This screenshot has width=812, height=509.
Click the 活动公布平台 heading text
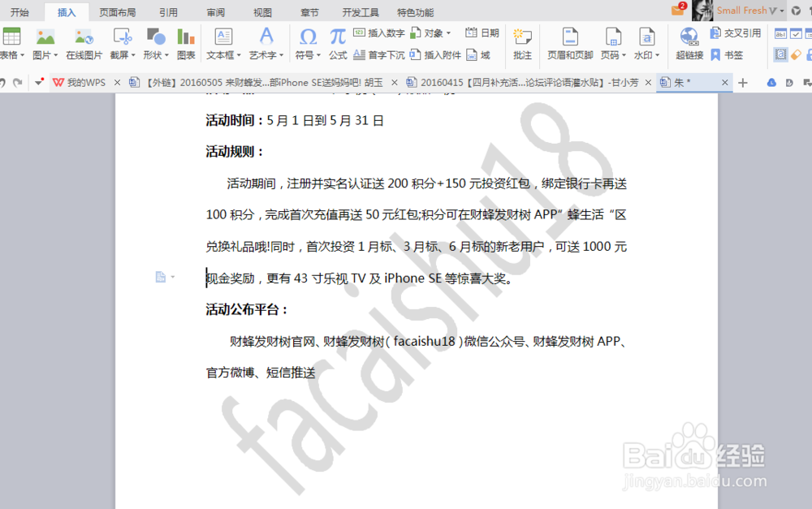click(x=247, y=309)
